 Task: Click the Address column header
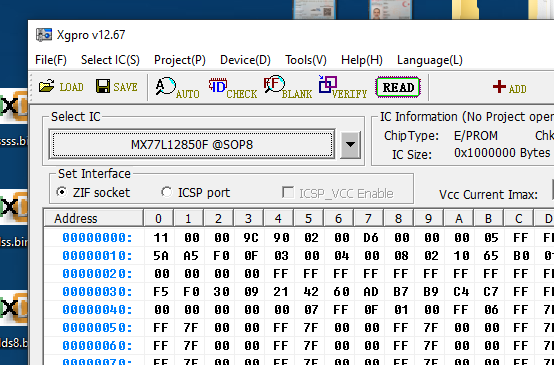point(94,218)
